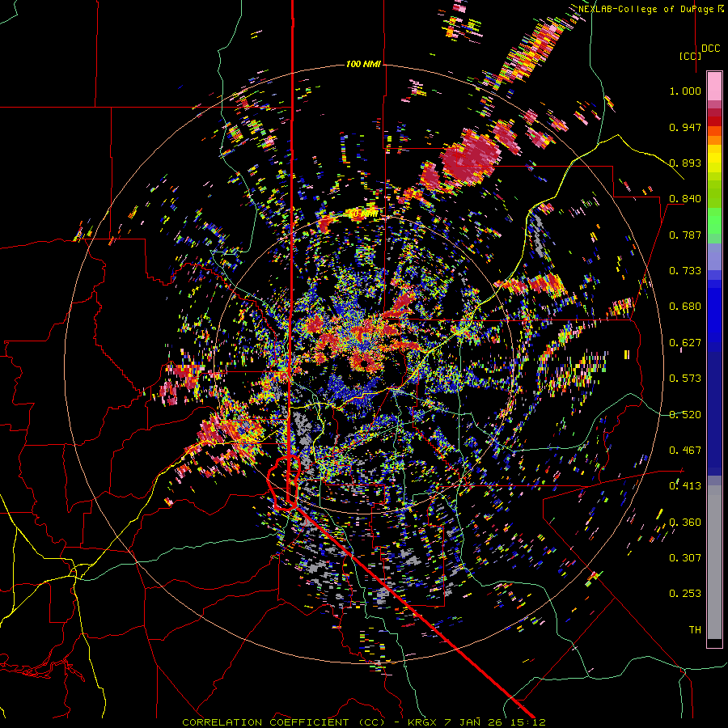Click the [CC] legend heading
Screen dimensions: 728x728
click(x=690, y=56)
